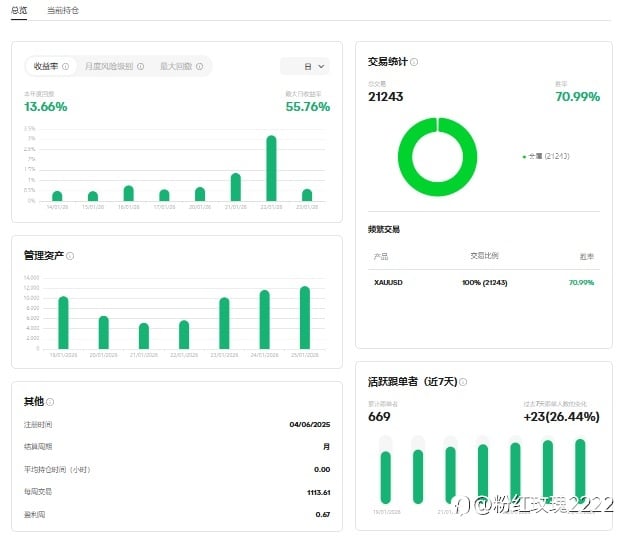Click the 交易统计 card title
The image size is (620, 540).
(388, 62)
